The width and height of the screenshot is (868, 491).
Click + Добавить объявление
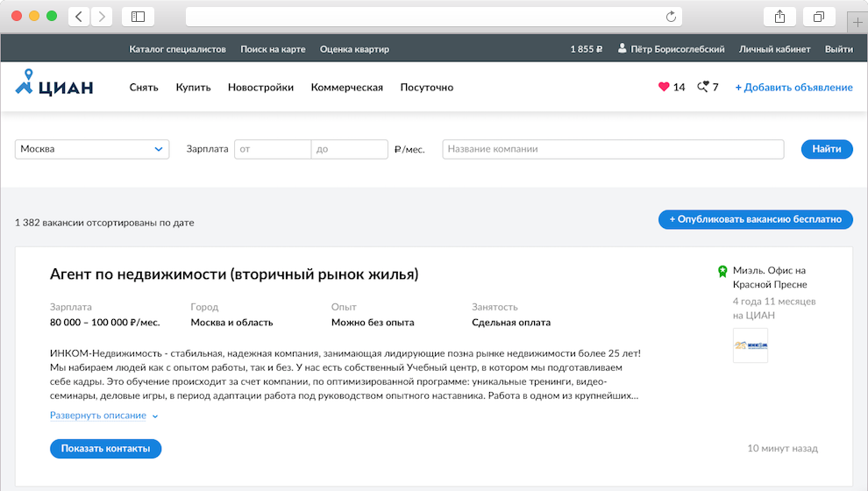pos(793,88)
